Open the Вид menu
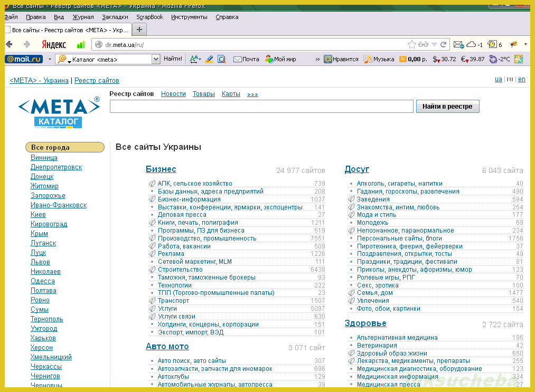Viewport: 535px width, 392px height. click(x=59, y=17)
